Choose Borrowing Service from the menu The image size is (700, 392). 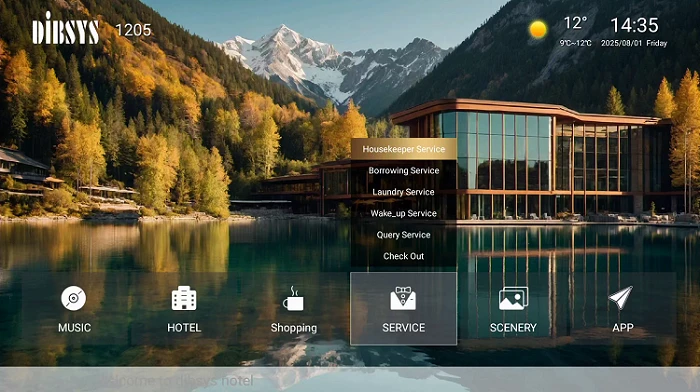[404, 171]
